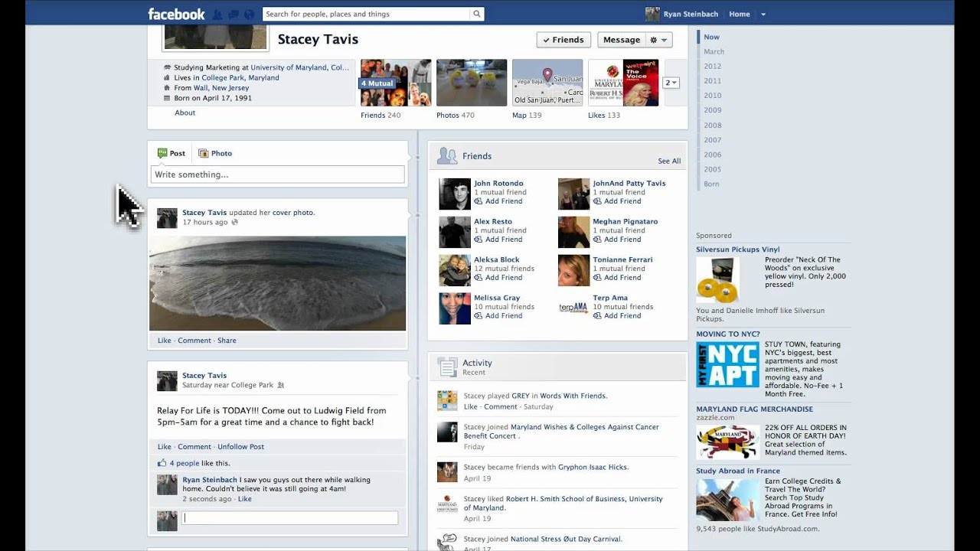Open Gryphon Isaac Hicks profile link
980x551 pixels.
coord(593,467)
